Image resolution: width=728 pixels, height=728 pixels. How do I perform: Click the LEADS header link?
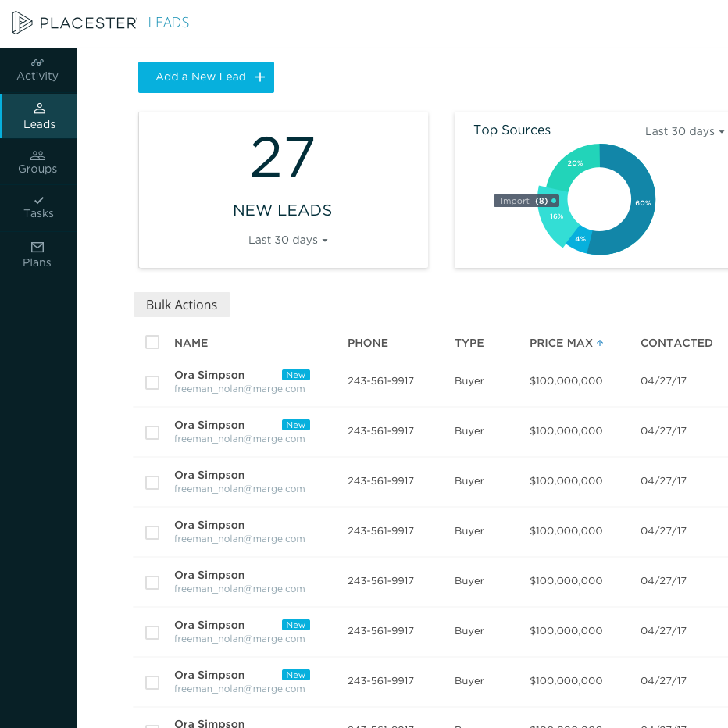click(169, 23)
